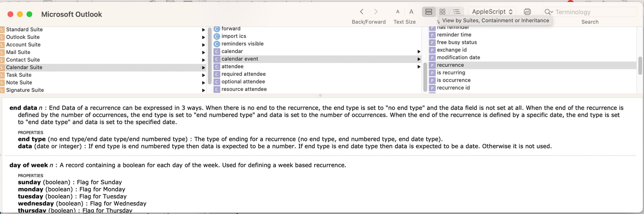Click the arrow on the "calendar event" row
Viewport: 644px width, 214px height.
pos(419,59)
